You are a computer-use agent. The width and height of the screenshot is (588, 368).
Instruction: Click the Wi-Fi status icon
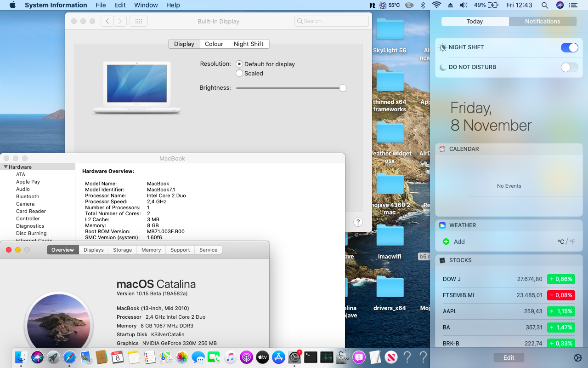pyautogui.click(x=436, y=5)
